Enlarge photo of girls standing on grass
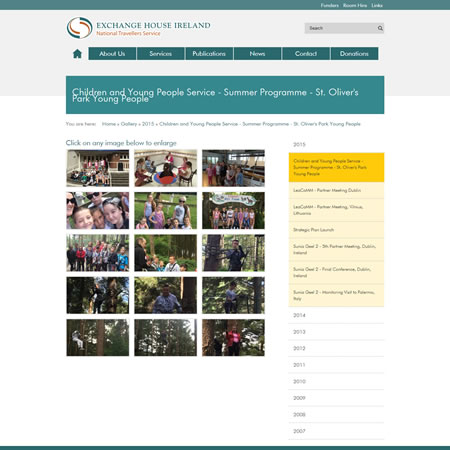Viewport: 450px width, 450px height. 166,210
